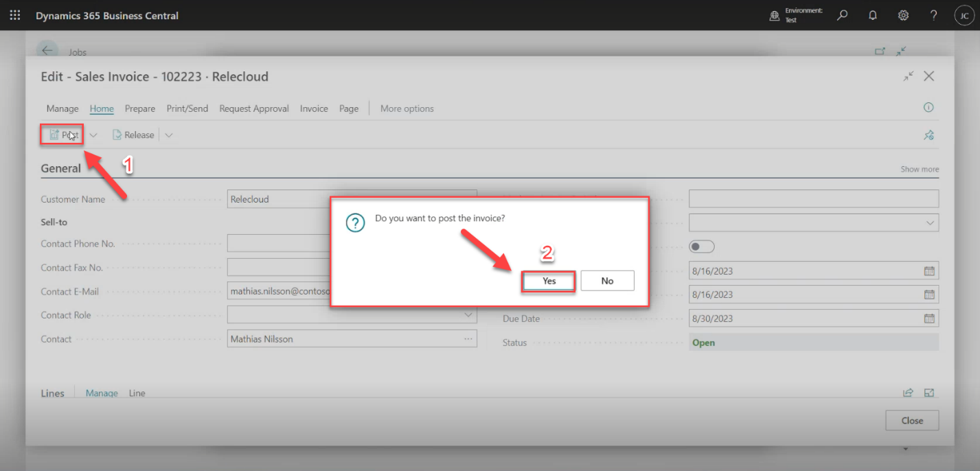Click Show more in General section

920,170
